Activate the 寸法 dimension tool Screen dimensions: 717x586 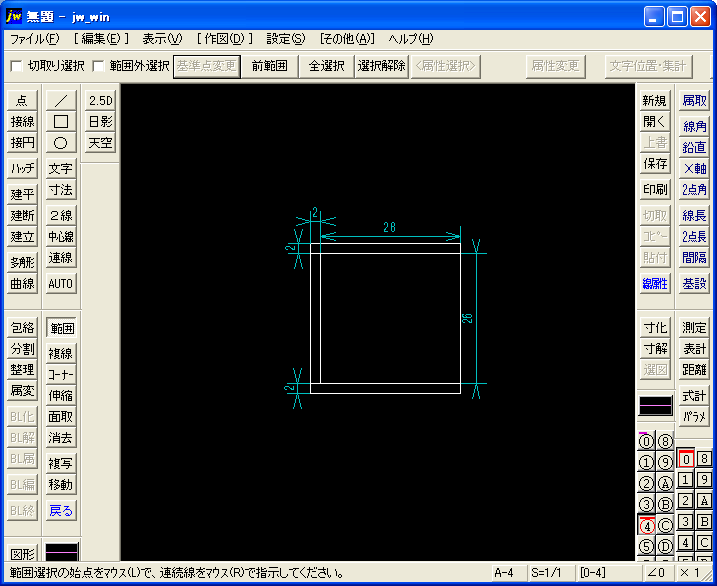click(x=61, y=190)
